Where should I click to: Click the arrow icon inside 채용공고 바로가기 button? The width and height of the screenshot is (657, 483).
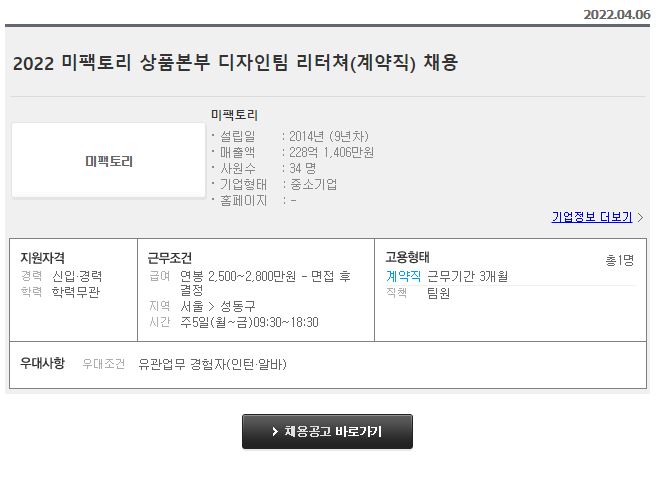(275, 431)
